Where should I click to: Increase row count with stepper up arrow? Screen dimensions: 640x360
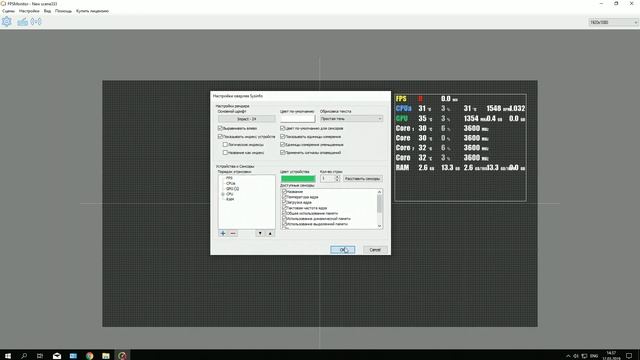[337, 177]
